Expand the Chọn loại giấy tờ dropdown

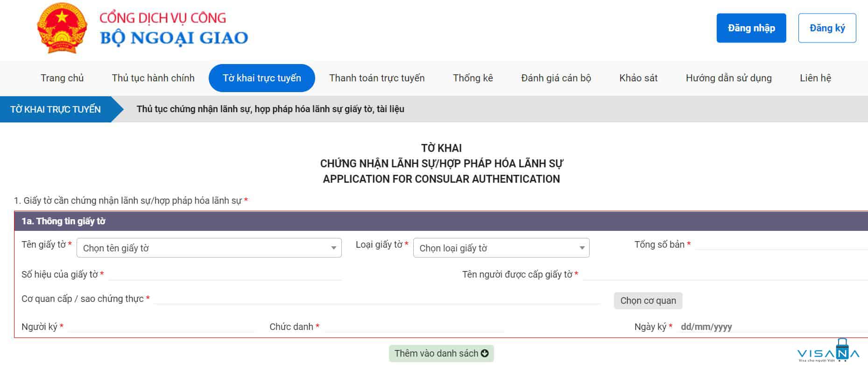click(x=501, y=248)
